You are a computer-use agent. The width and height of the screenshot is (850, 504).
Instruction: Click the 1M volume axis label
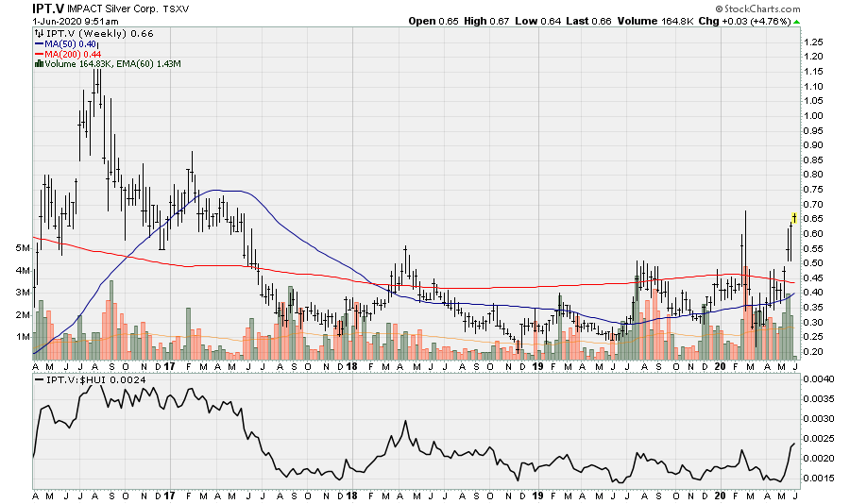pyautogui.click(x=23, y=337)
